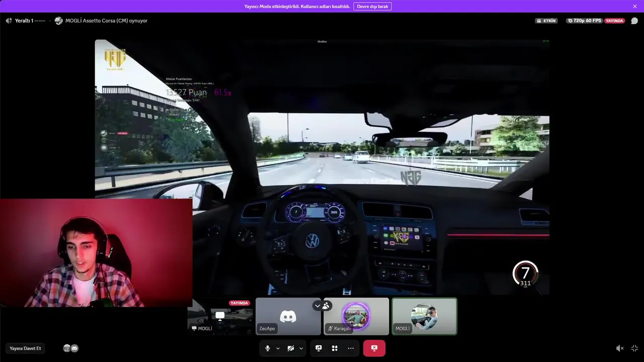Open microphone options dropdown arrow

(x=278, y=348)
